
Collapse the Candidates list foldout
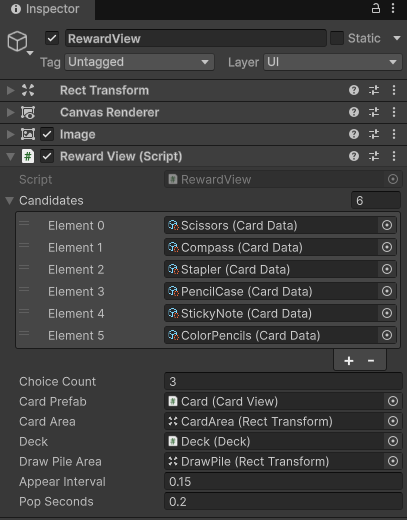pyautogui.click(x=10, y=201)
